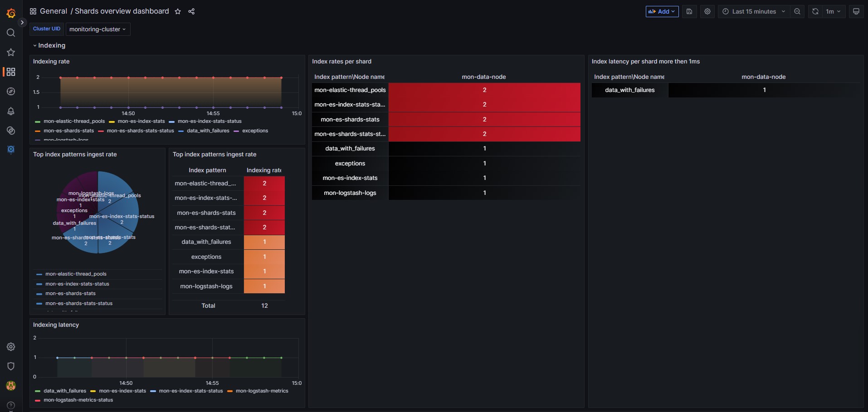Open the Add panel menu

click(662, 11)
